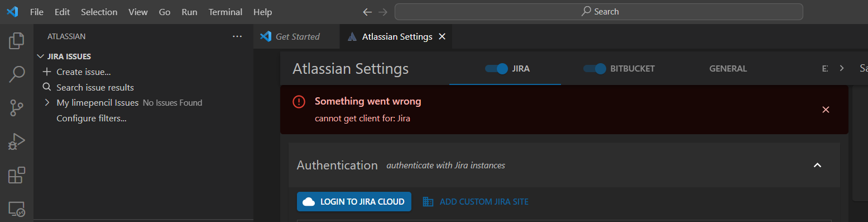Open Run and Debug view icon

[17, 141]
